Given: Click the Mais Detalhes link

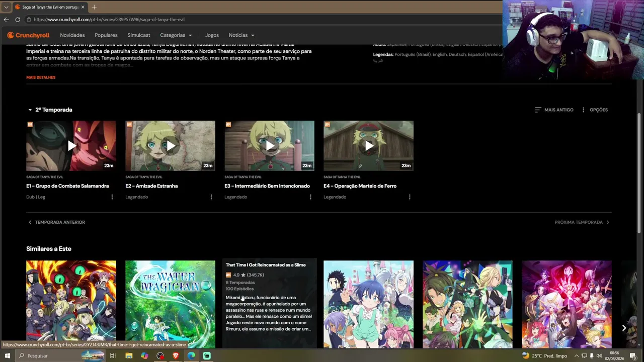Looking at the screenshot, I should point(41,77).
